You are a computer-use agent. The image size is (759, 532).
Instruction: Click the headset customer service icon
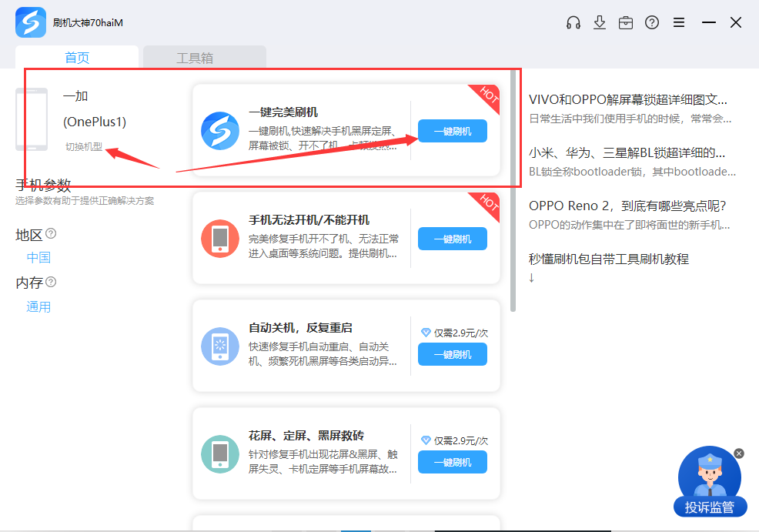click(x=573, y=22)
